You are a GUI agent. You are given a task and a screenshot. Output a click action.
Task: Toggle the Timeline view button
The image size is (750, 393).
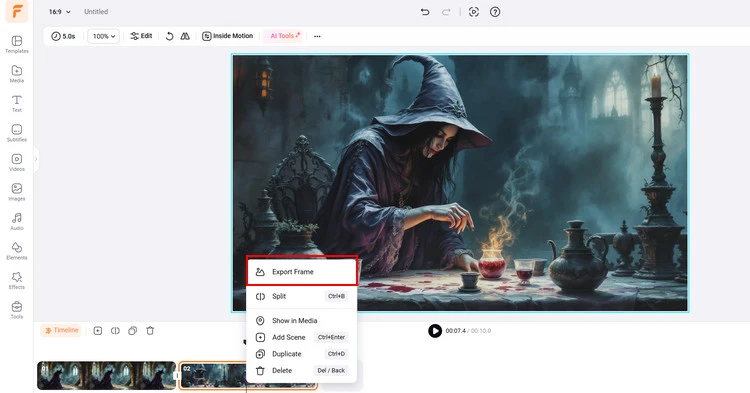[61, 330]
